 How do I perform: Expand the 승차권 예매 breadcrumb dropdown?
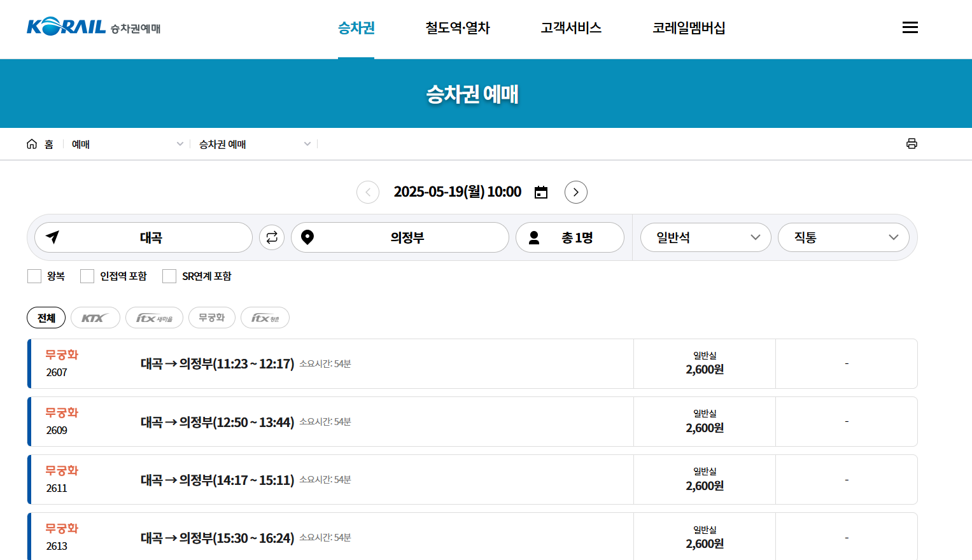255,144
